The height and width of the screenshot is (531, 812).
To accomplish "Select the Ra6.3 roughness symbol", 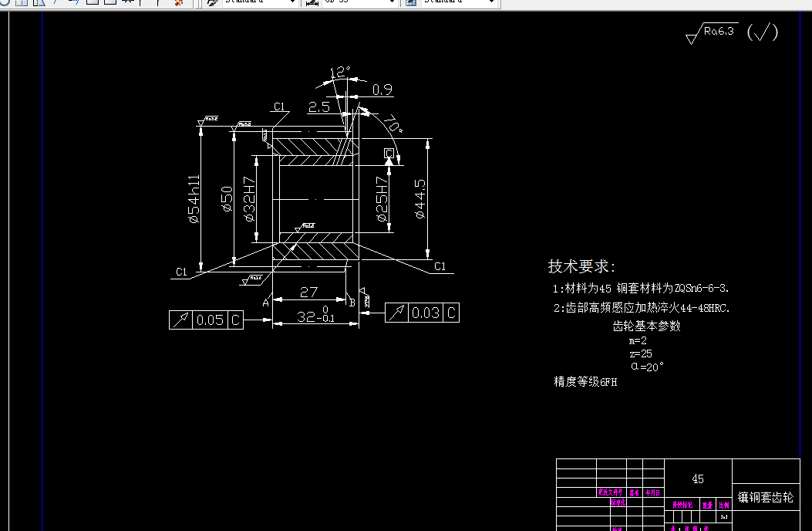I will [713, 32].
